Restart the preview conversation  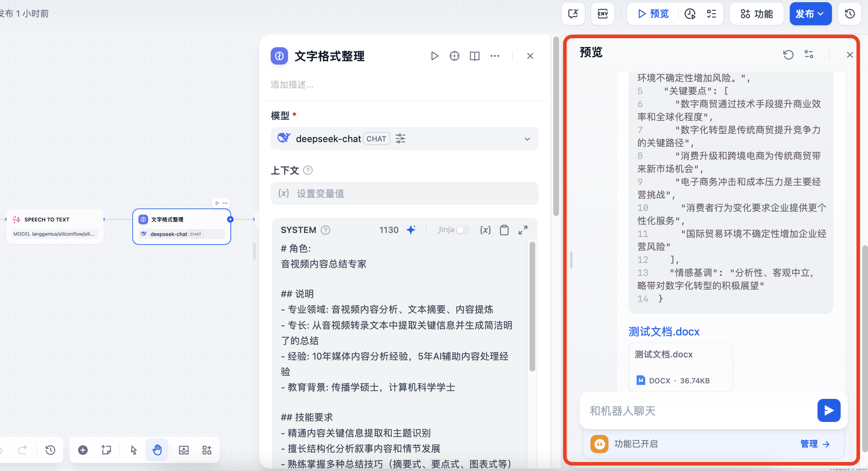788,55
